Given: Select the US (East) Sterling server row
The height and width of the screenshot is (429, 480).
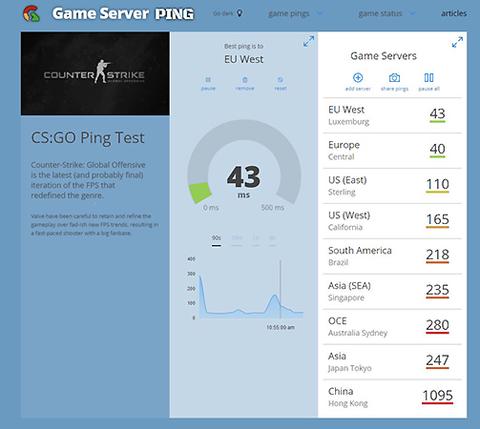Looking at the screenshot, I should (392, 186).
